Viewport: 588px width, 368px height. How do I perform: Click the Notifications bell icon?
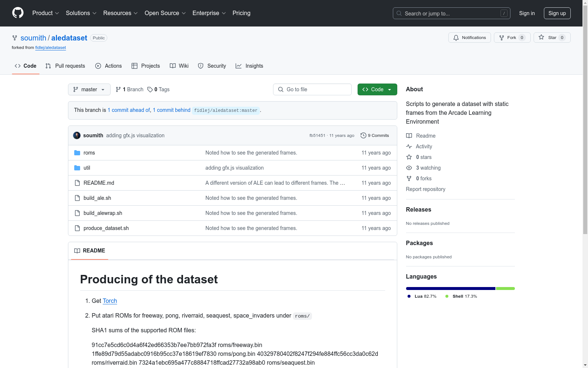pos(456,38)
